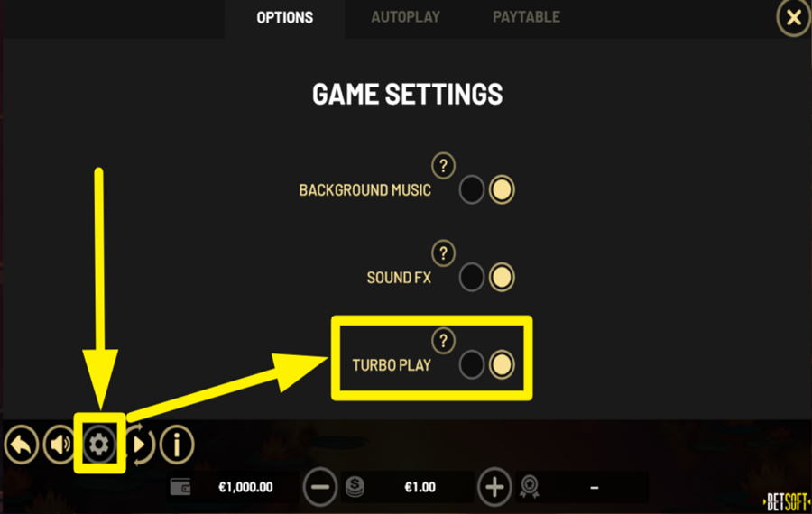Click the back arrow icon
This screenshot has height=514, width=812.
[22, 445]
